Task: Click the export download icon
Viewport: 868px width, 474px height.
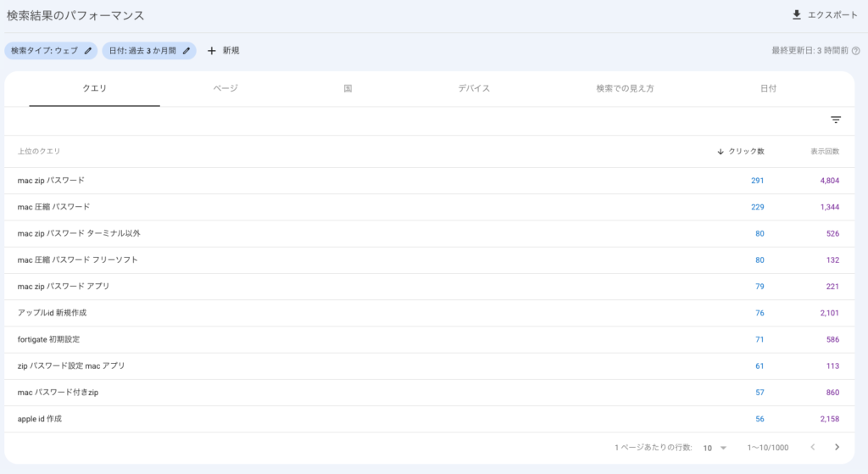Action: pyautogui.click(x=797, y=15)
